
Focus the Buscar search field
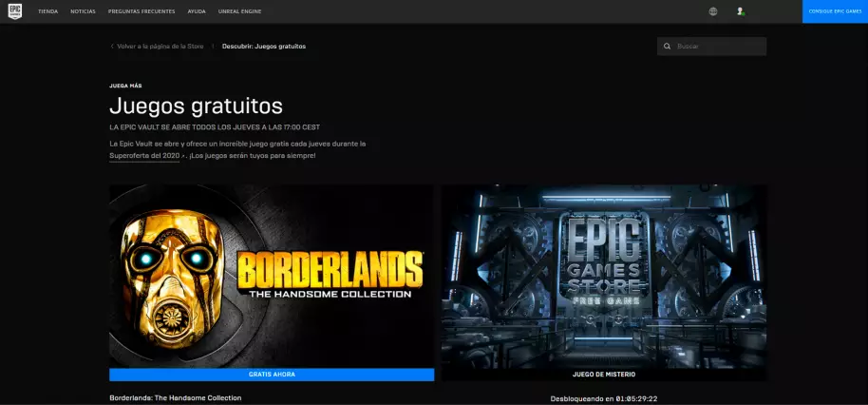[712, 47]
